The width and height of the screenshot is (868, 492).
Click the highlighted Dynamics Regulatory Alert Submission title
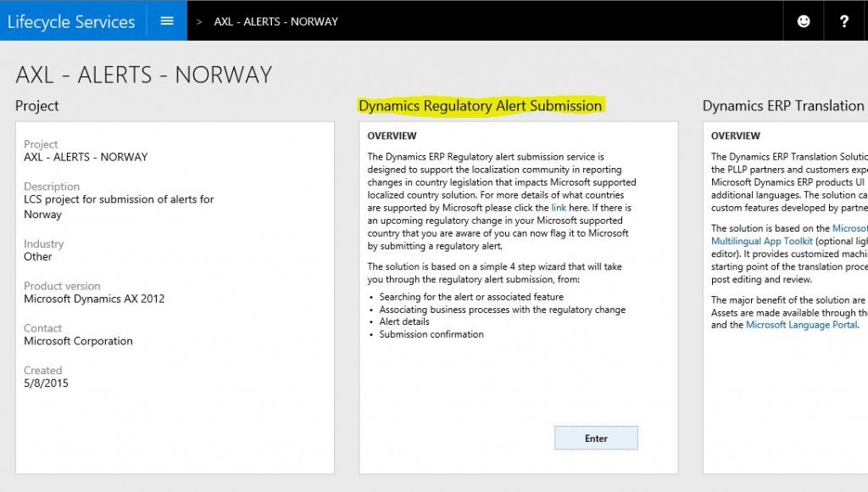482,105
